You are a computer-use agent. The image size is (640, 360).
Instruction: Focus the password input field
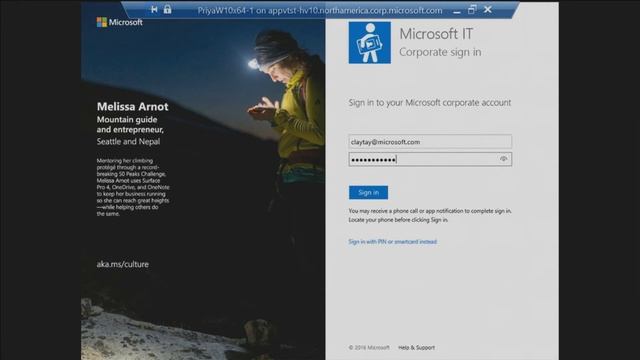click(430, 159)
